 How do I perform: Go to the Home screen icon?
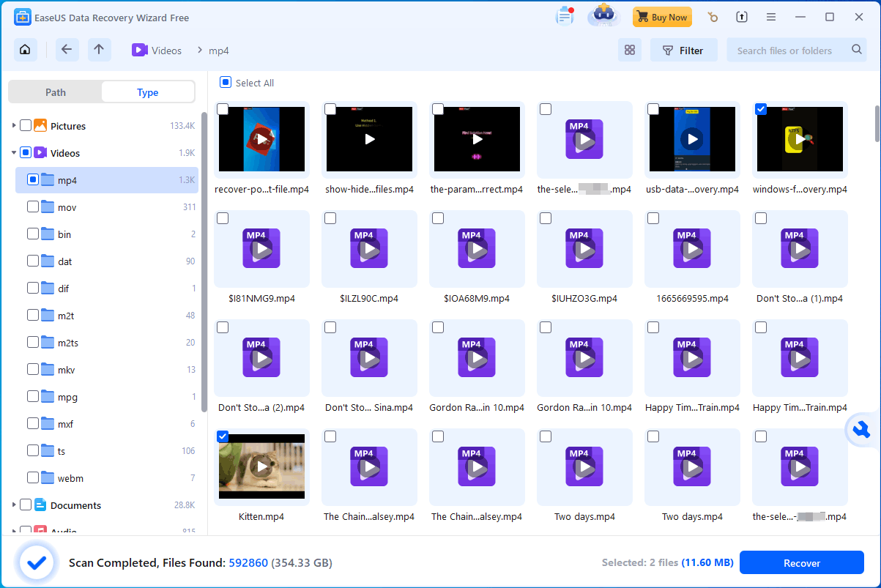pos(25,50)
